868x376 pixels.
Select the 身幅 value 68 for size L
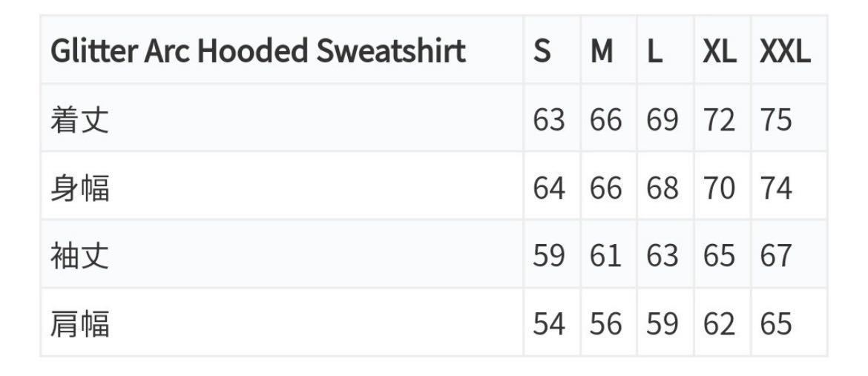point(662,188)
